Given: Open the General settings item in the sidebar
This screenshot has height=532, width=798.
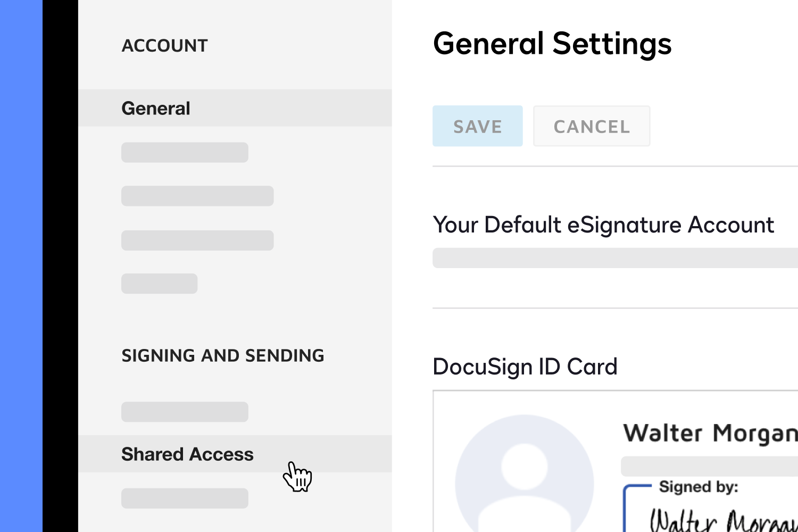Looking at the screenshot, I should tap(156, 108).
